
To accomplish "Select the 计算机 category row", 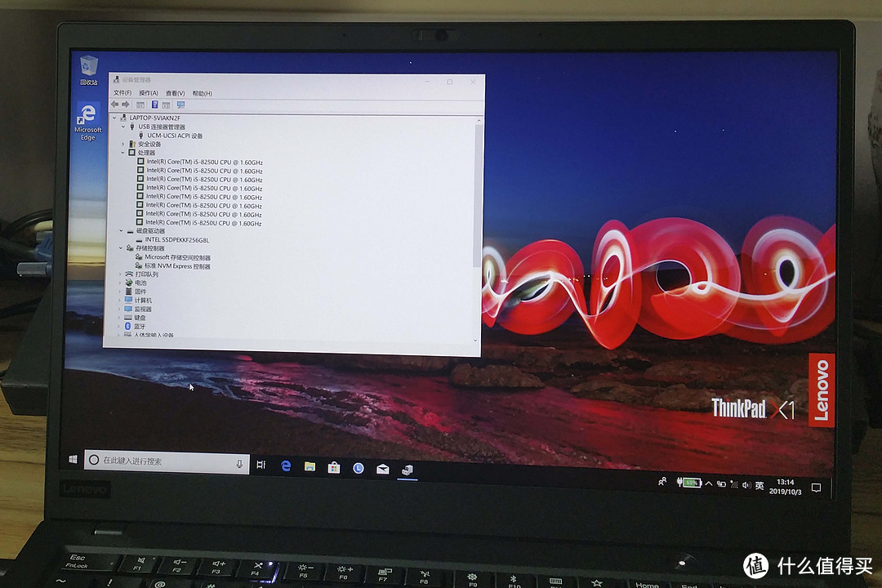I will (138, 301).
